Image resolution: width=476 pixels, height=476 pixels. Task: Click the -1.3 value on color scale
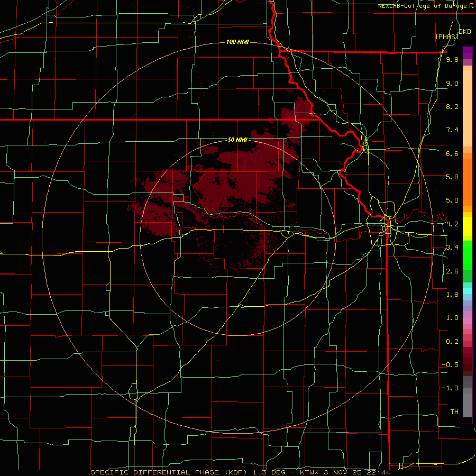tap(450, 388)
